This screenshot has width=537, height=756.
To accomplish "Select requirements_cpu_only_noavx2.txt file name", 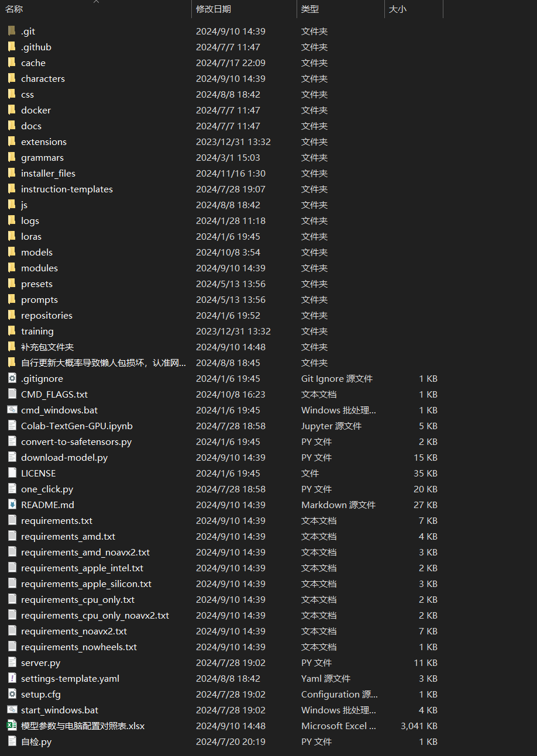I will 95,615.
